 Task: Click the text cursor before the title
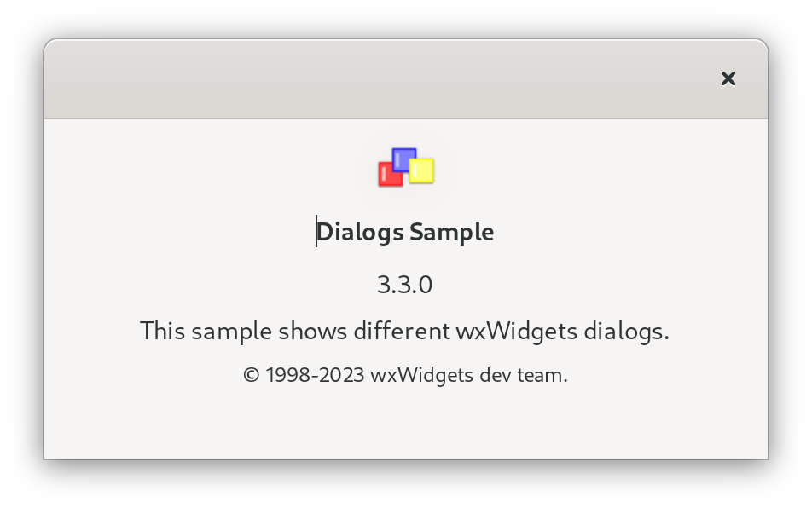(316, 232)
